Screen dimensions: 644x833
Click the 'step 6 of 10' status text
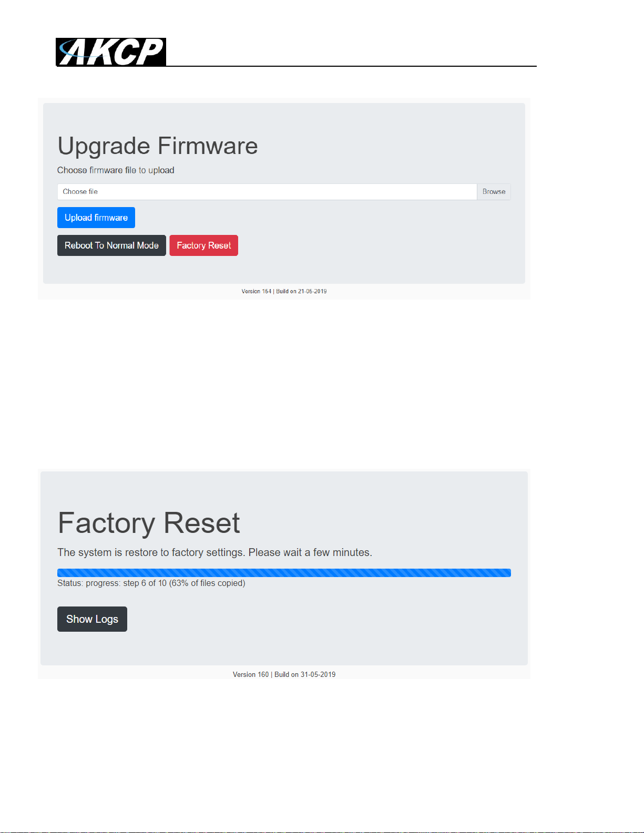coord(145,583)
